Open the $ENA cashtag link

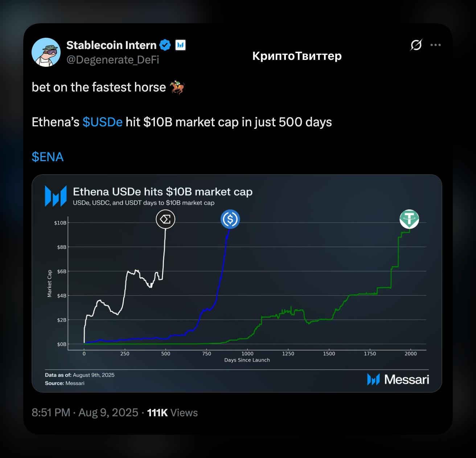(48, 157)
